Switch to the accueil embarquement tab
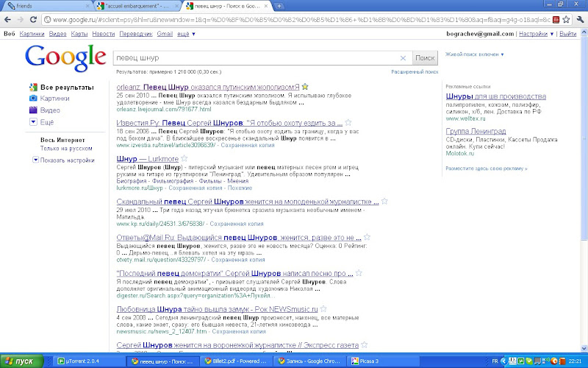Viewport: 588px width, 368px height. click(137, 6)
